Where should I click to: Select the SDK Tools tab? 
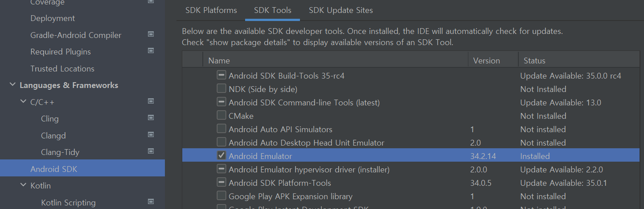273,10
